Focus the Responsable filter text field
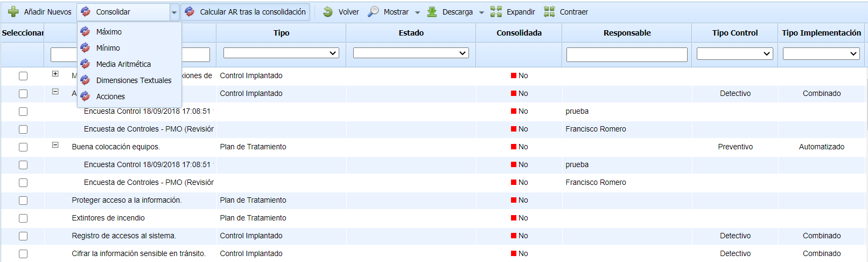 (x=627, y=54)
